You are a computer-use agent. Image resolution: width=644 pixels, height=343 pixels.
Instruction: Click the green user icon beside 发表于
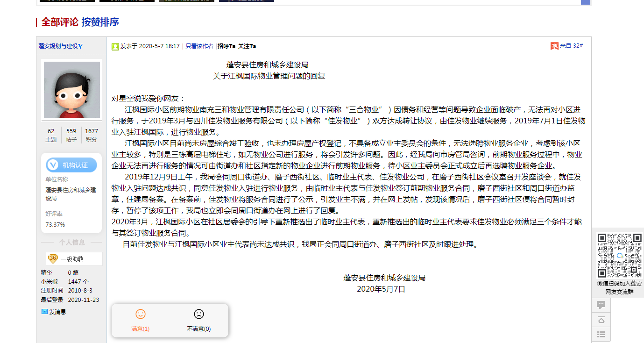click(x=115, y=46)
